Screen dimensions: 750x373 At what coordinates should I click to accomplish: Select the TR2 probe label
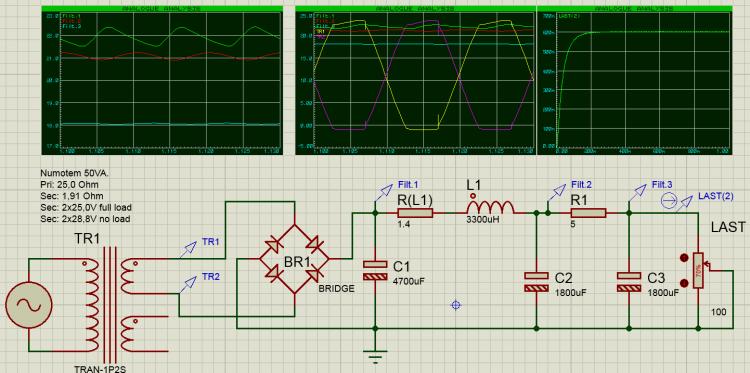click(x=211, y=276)
